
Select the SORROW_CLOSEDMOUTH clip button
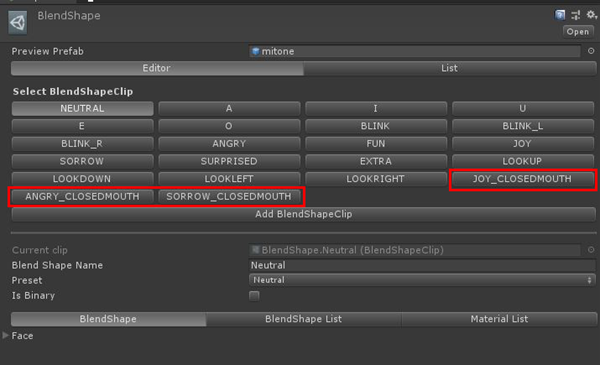(x=229, y=197)
